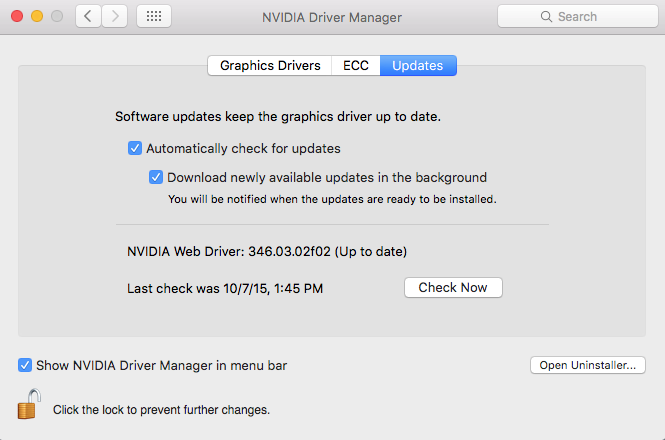Show all preferences via the grid icon
The image size is (665, 440).
153,17
